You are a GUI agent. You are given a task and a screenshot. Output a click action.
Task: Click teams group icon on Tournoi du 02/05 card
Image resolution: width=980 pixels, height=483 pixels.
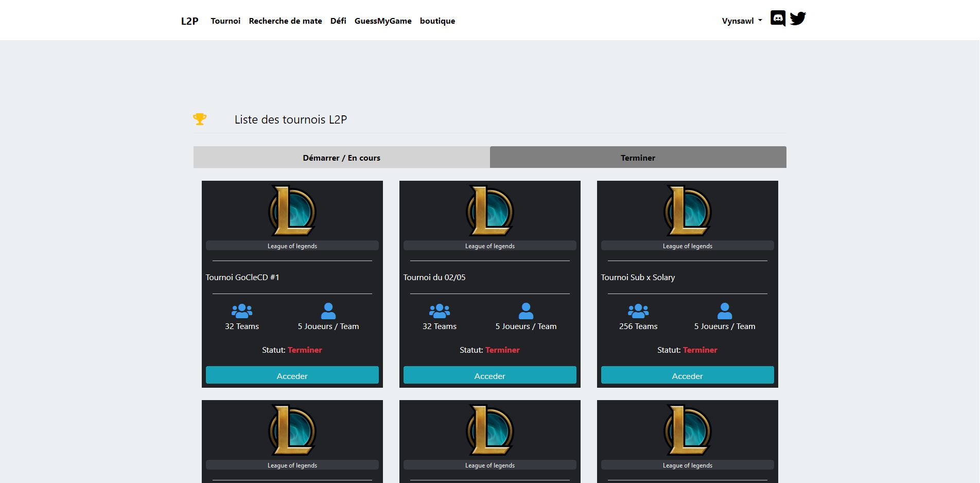point(440,311)
